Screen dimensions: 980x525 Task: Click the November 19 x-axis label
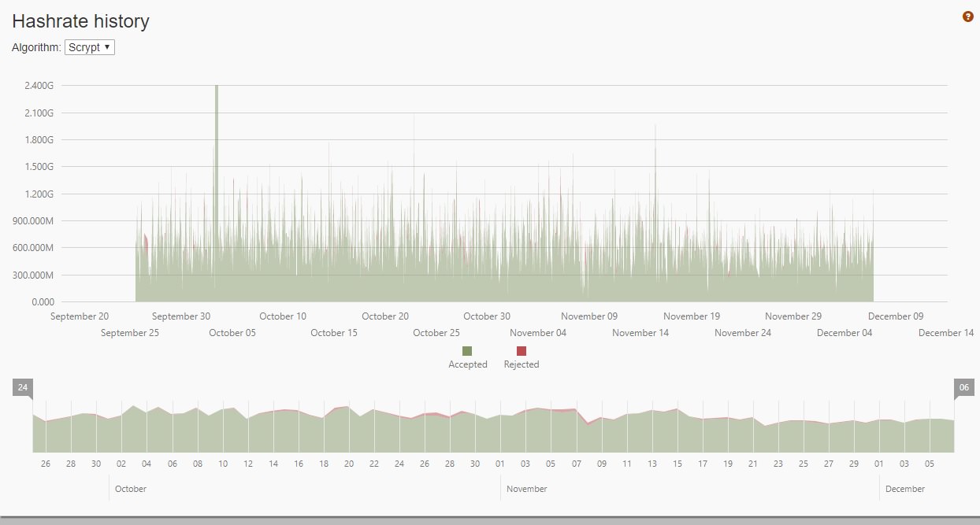click(x=692, y=316)
